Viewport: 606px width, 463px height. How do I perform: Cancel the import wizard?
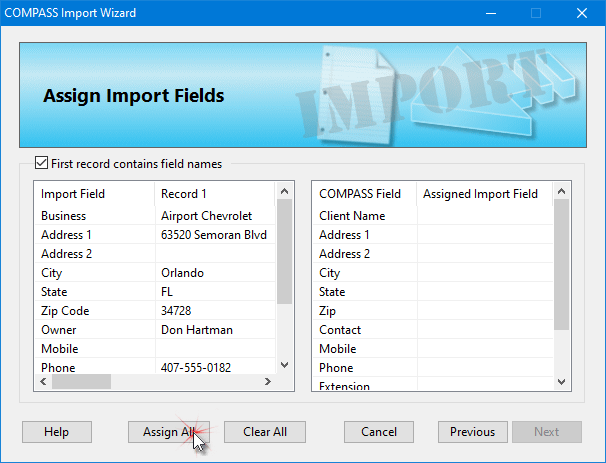[x=379, y=432]
